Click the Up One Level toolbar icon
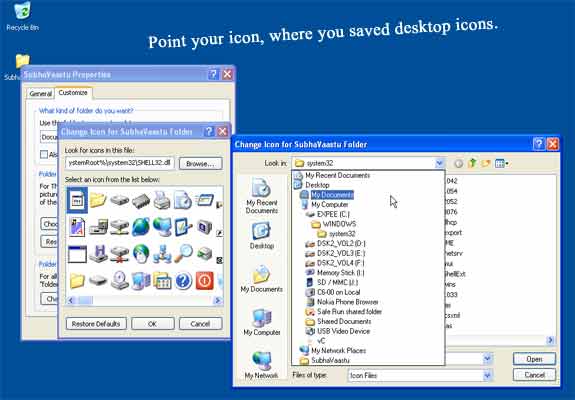The image size is (575, 400). pos(472,163)
